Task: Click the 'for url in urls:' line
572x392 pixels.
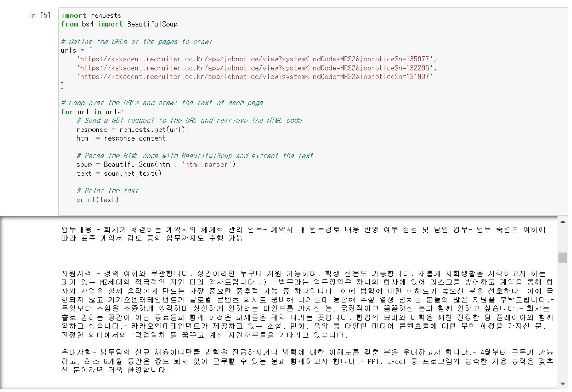Action: 92,112
